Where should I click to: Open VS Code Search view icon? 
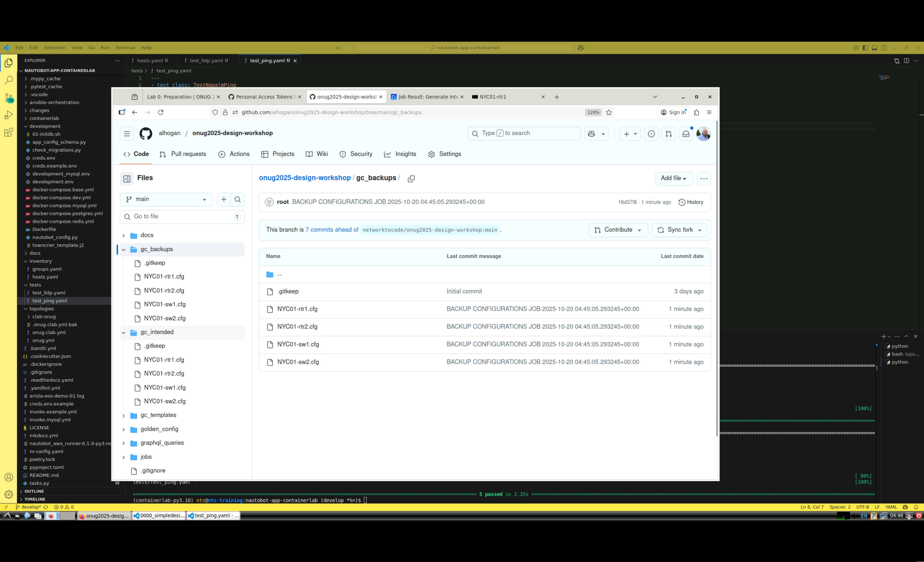9,80
